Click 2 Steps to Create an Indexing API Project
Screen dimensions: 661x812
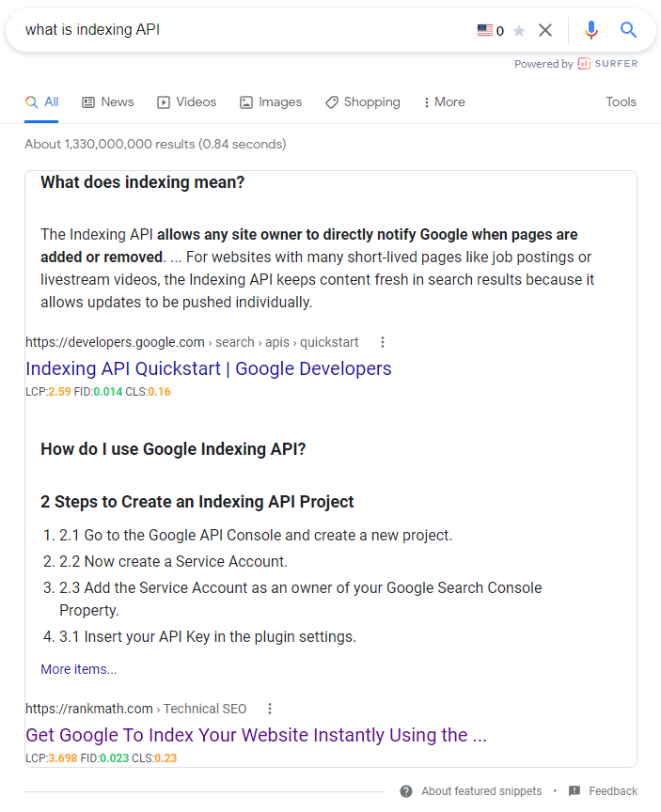click(197, 502)
